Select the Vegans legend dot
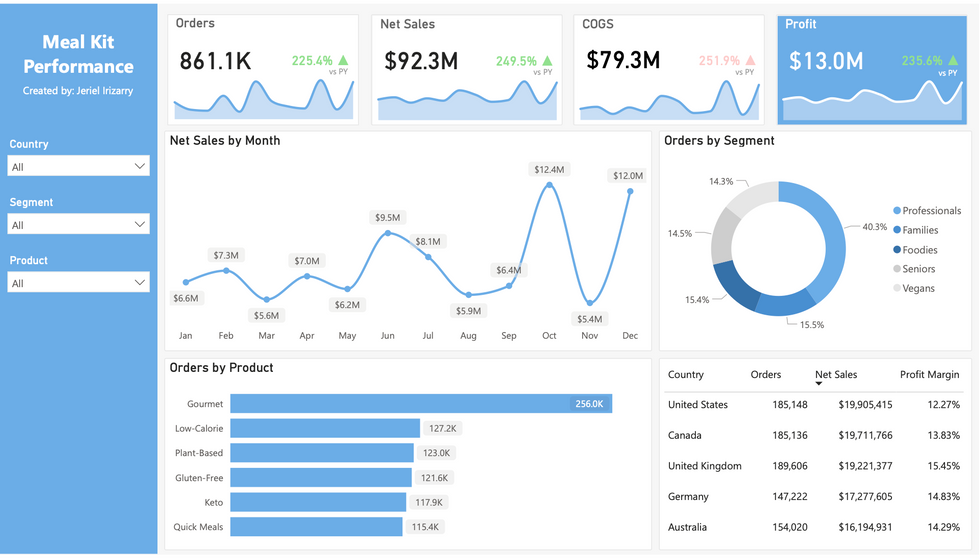Image resolution: width=979 pixels, height=558 pixels. [x=897, y=288]
